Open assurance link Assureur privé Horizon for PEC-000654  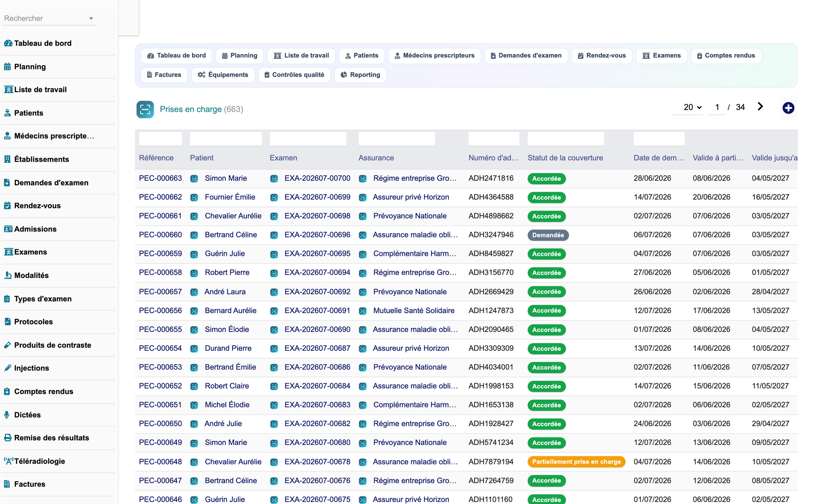411,348
